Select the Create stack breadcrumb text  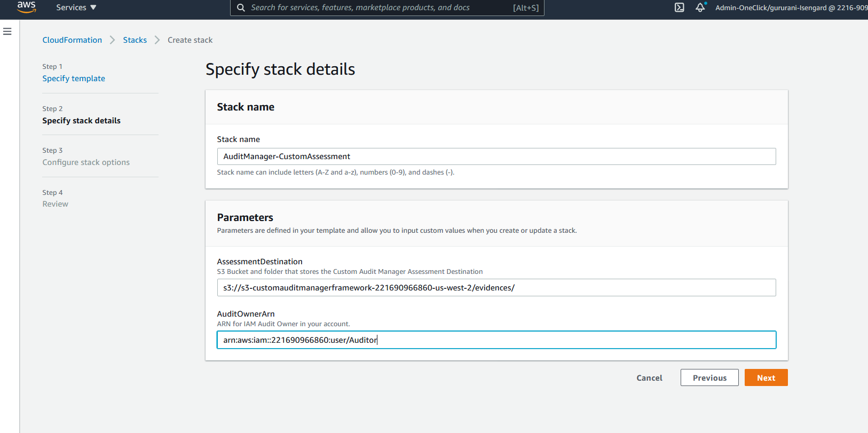coord(190,40)
